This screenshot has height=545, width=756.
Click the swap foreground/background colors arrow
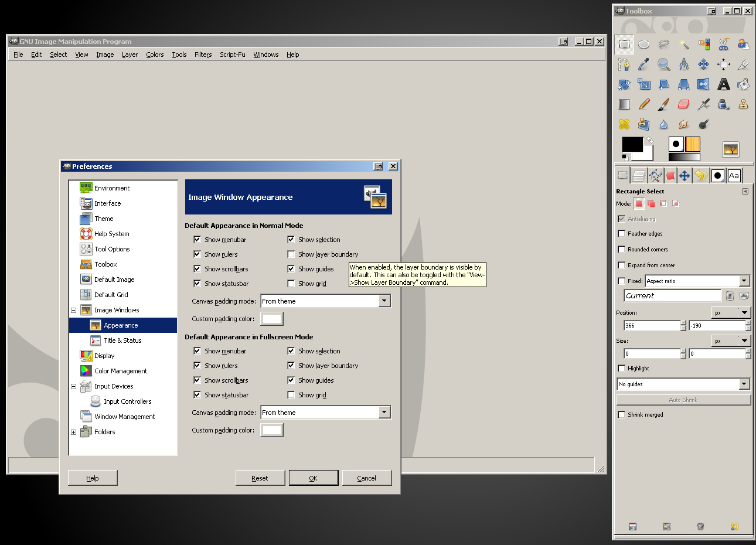click(x=649, y=141)
